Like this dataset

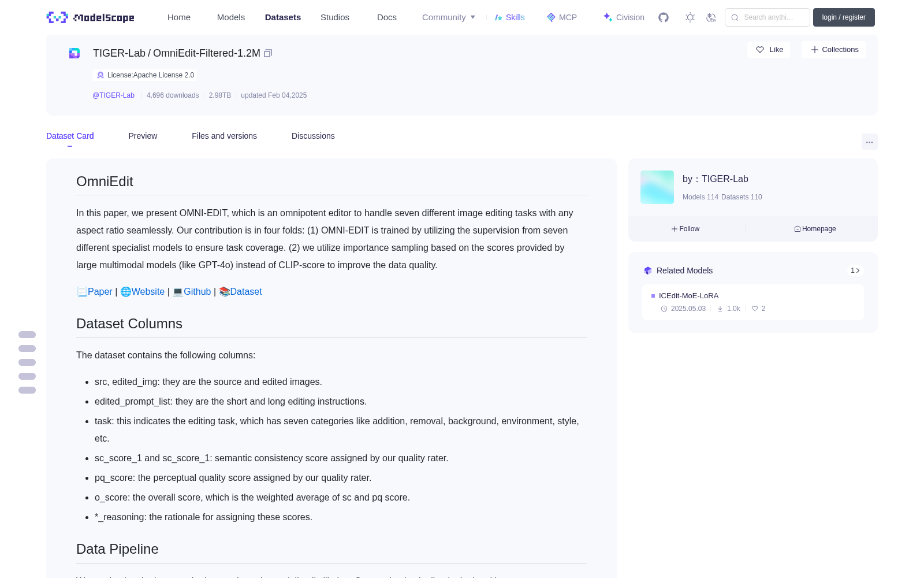[x=769, y=50]
